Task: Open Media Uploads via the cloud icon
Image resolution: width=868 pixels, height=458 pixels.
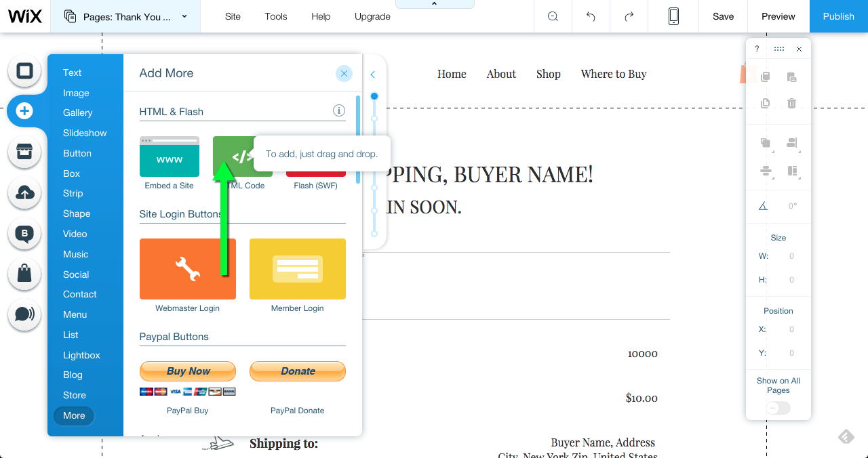Action: pos(25,193)
